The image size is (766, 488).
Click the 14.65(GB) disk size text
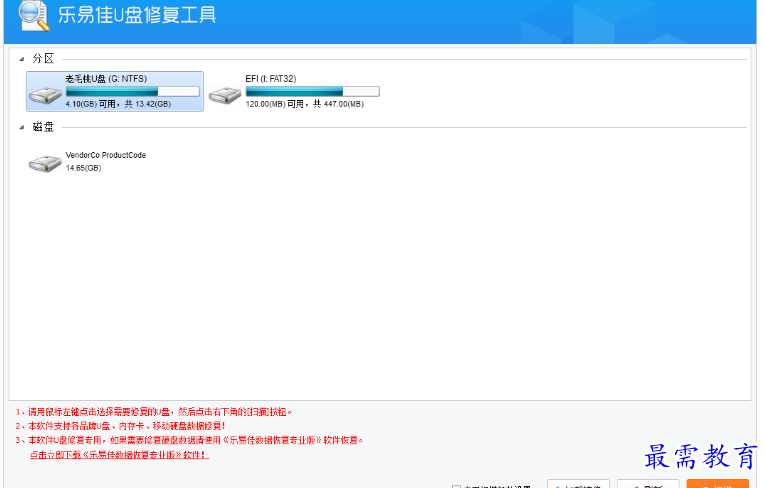83,168
